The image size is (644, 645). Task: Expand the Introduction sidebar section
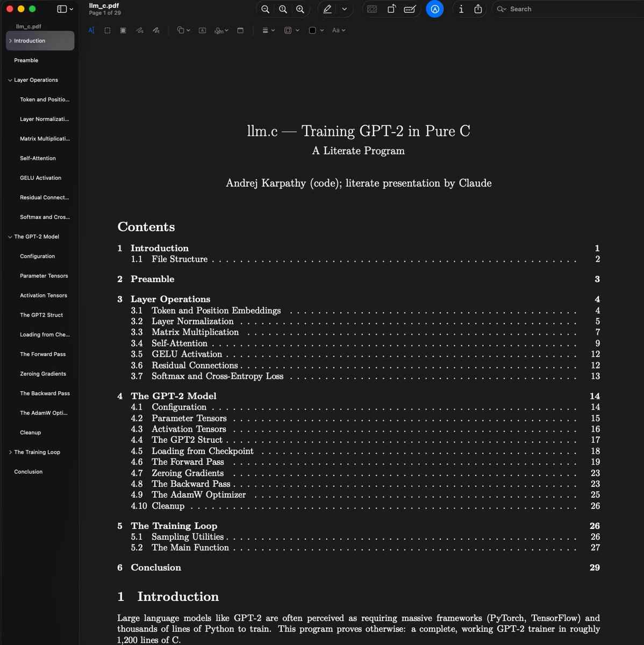coord(10,41)
